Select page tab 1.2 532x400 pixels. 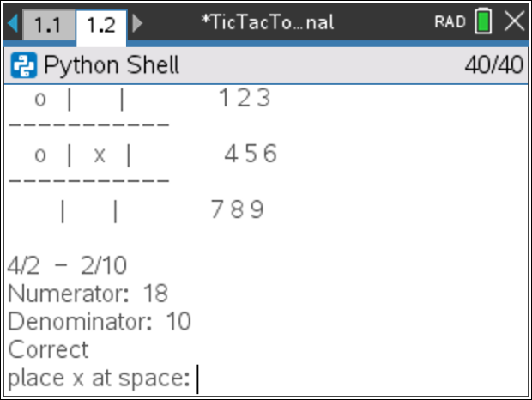coord(100,24)
